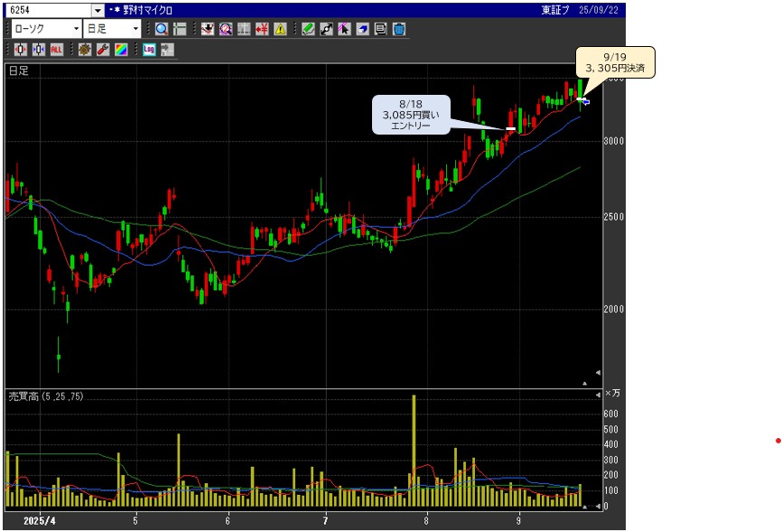782x532 pixels.
Task: Expand the 日足 timeframe dropdown
Action: click(x=135, y=29)
